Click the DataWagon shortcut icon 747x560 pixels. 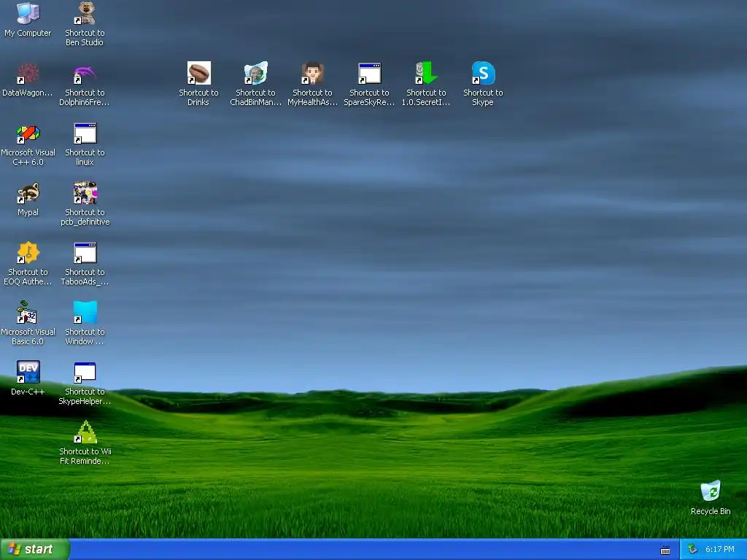[x=28, y=74]
